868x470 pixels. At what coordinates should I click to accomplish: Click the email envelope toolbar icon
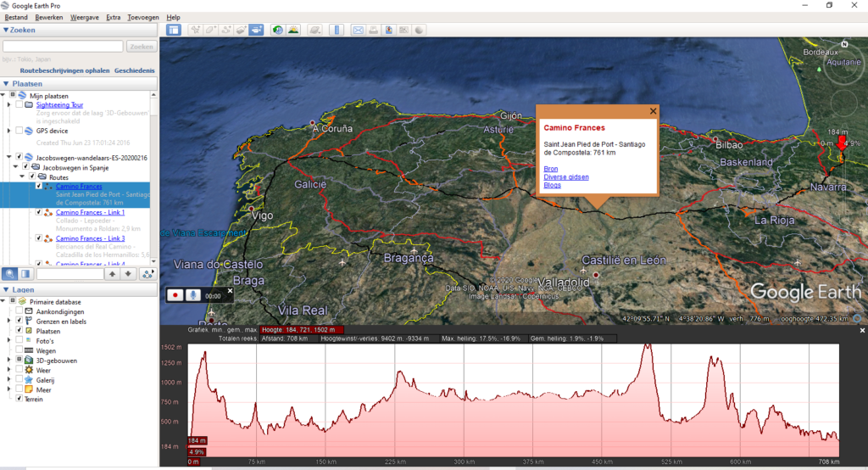pyautogui.click(x=358, y=30)
